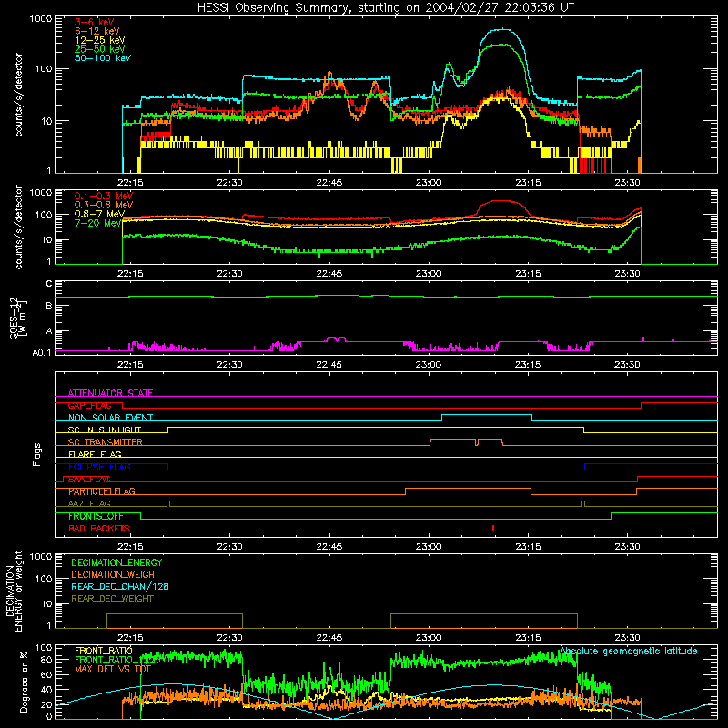Select the A47_FLAG label
The image size is (728, 728).
point(89,503)
